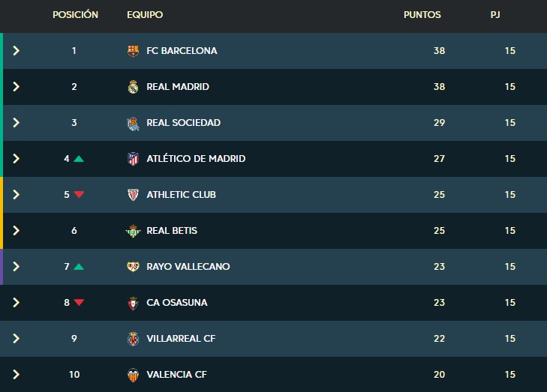
Task: Click the Atlético de Madrid crest icon
Action: (134, 159)
